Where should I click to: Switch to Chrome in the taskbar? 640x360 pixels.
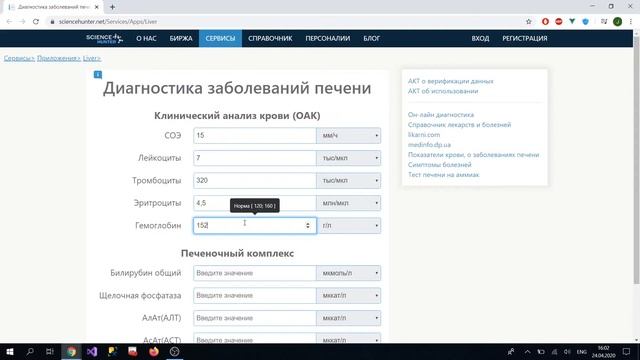(x=71, y=351)
